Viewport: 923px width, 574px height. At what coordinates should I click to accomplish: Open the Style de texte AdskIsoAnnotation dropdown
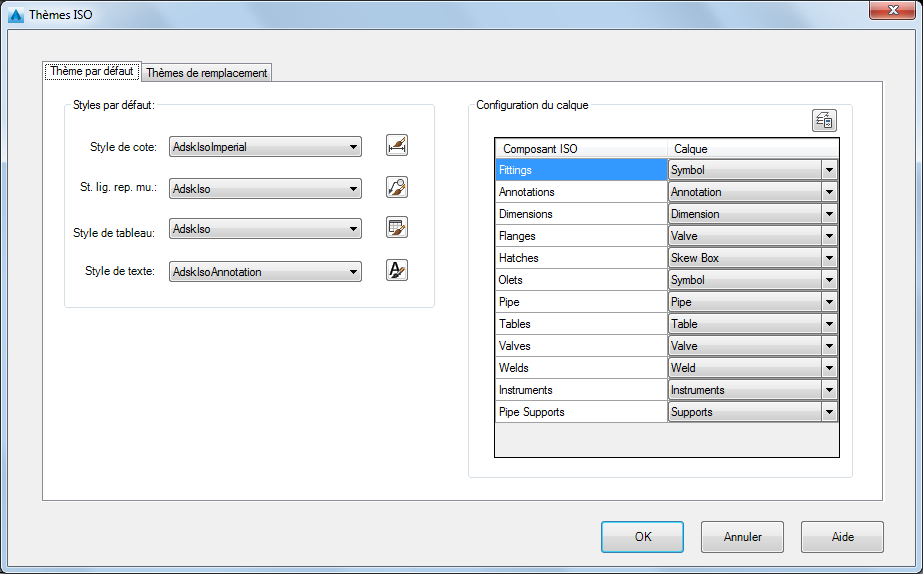click(265, 271)
